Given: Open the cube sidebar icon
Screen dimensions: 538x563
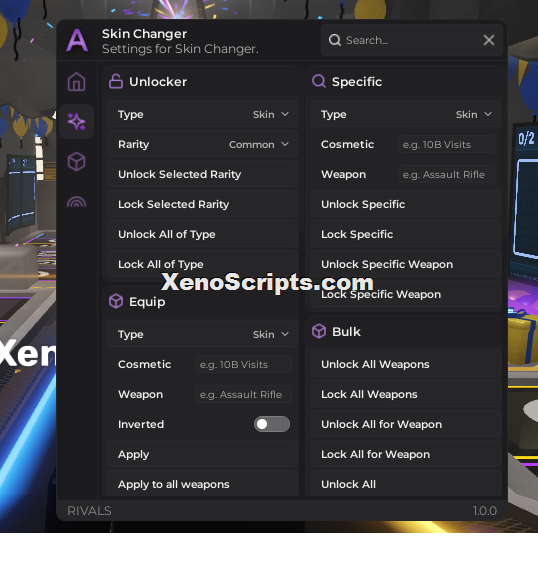Looking at the screenshot, I should (76, 162).
